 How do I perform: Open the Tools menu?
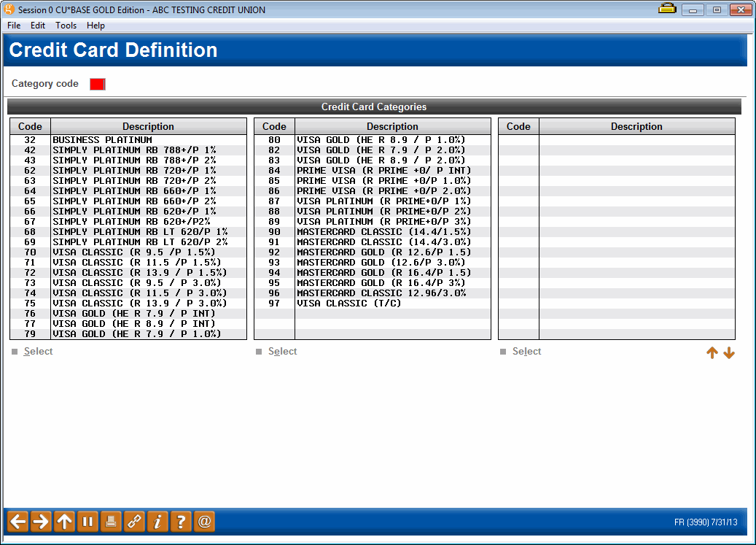tap(66, 26)
